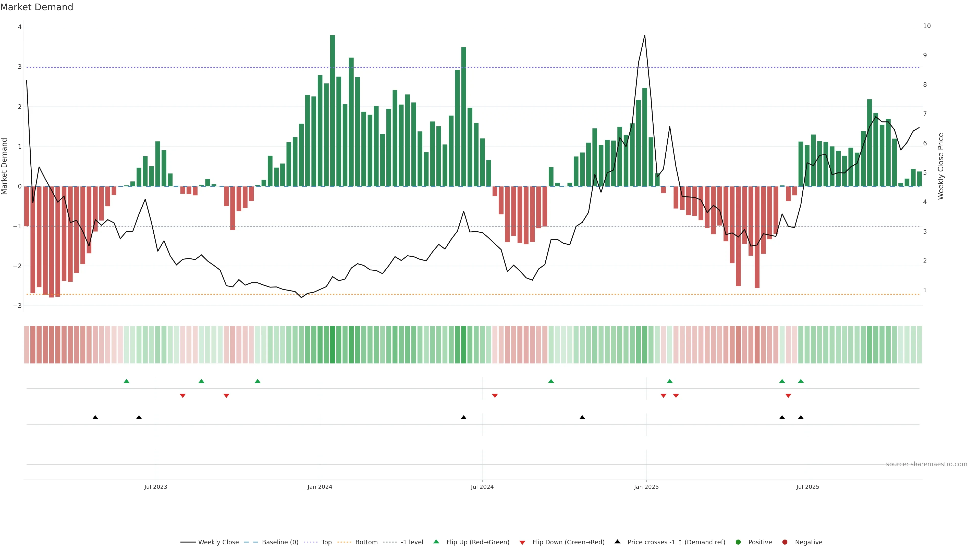Click the darkest green heatmap cell
The image size is (980, 551).
(x=333, y=345)
